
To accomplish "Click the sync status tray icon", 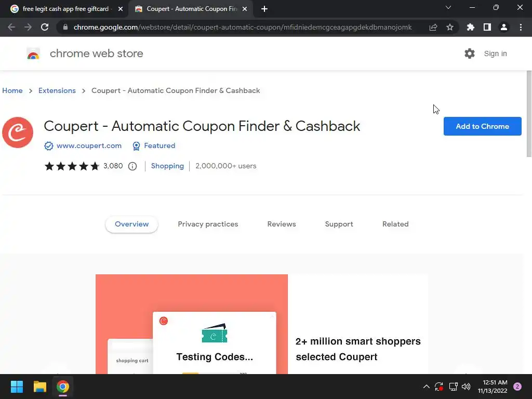I will click(x=439, y=387).
